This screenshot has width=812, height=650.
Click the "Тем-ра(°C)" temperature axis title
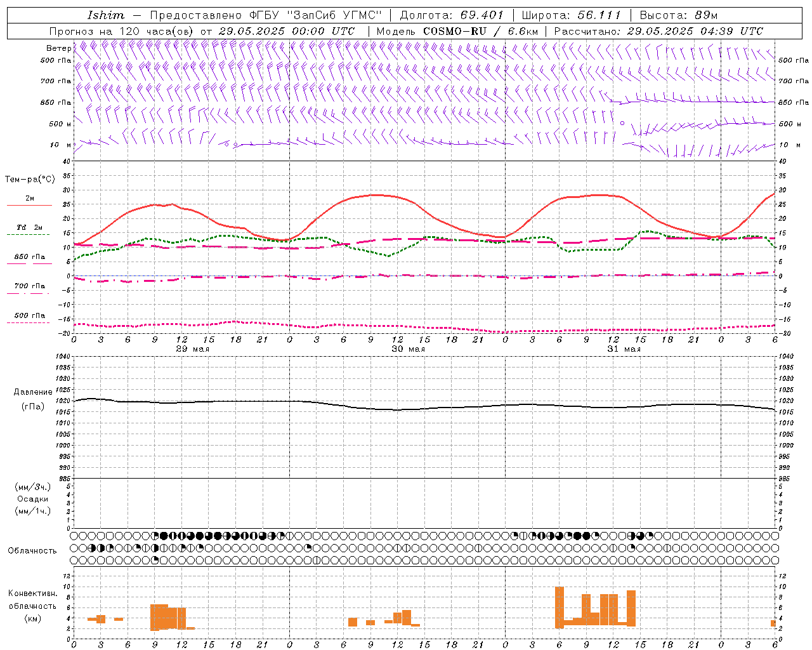(x=30, y=180)
